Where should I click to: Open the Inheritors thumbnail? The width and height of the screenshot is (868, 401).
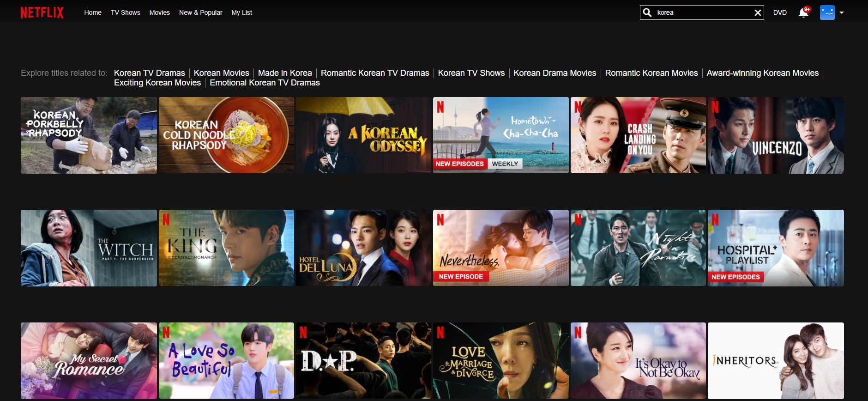(776, 361)
